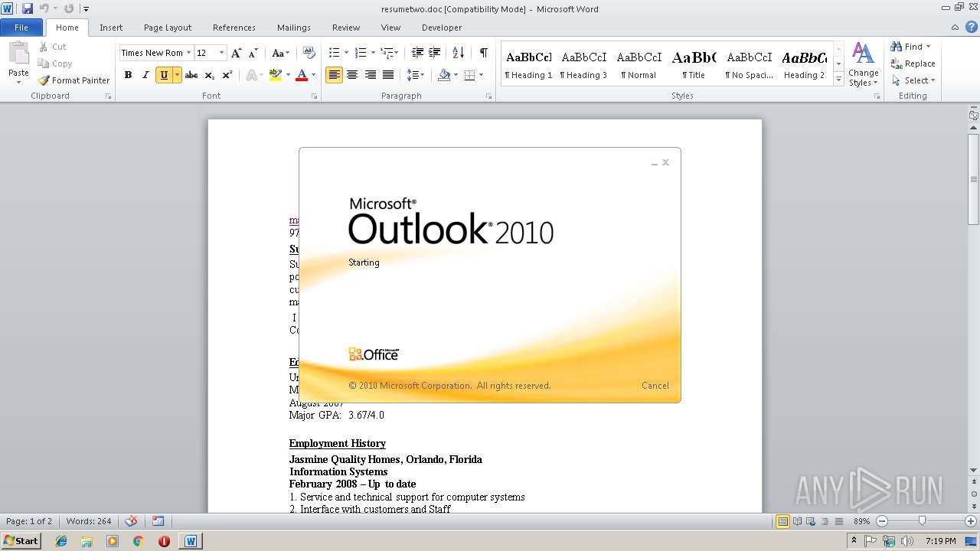This screenshot has width=980, height=551.
Task: Switch to the Developer tab
Action: point(442,28)
